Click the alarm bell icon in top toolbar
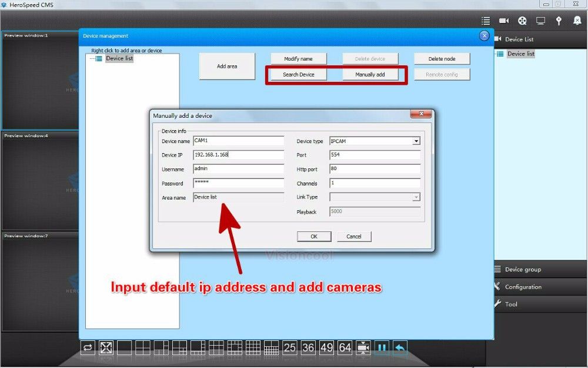This screenshot has height=368, width=588. point(577,21)
